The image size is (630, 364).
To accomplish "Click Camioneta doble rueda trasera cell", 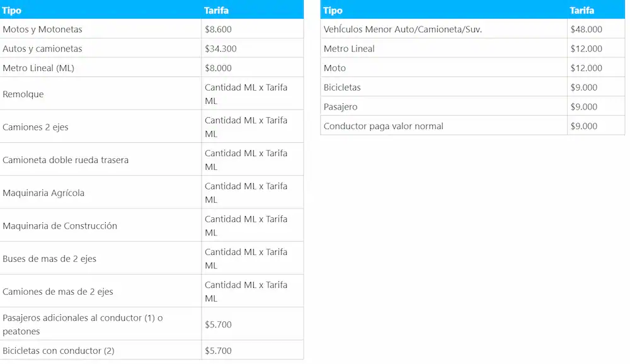I will [x=100, y=159].
